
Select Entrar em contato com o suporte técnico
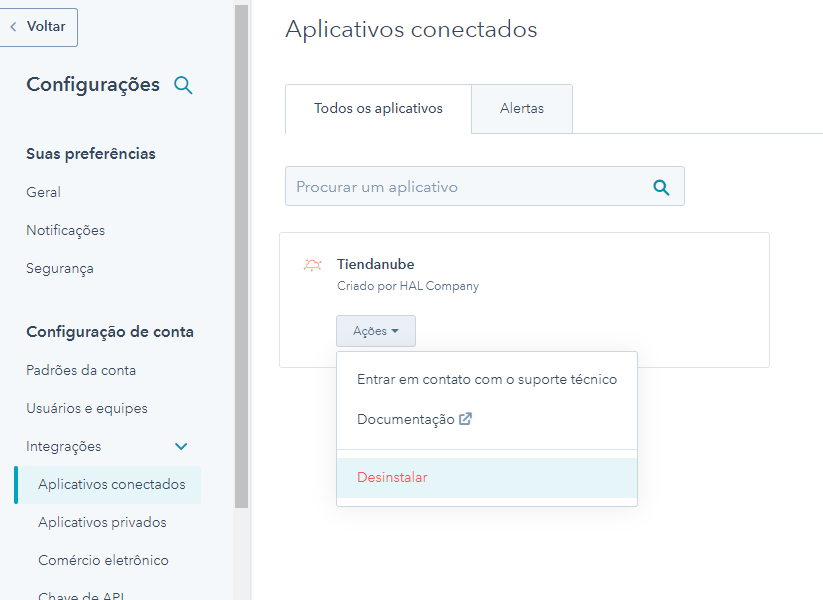click(x=486, y=380)
